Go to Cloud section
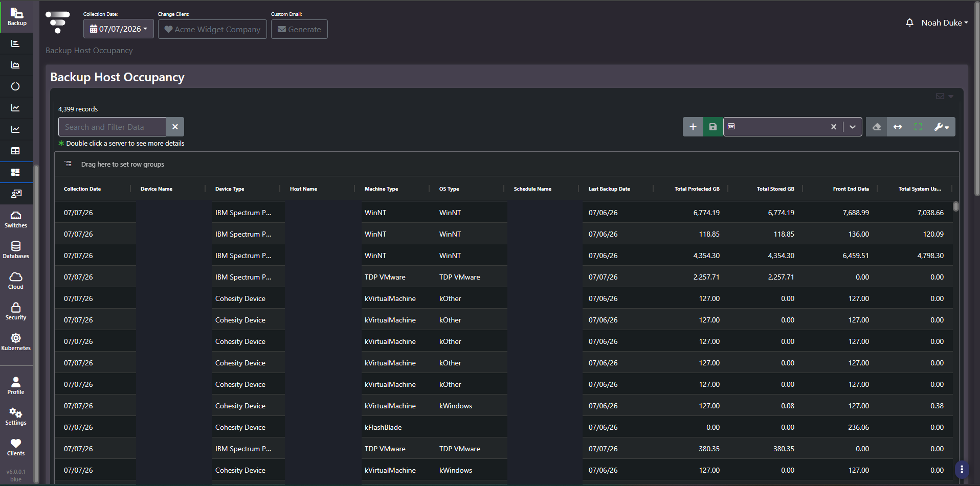Viewport: 980px width, 486px height. 16,281
